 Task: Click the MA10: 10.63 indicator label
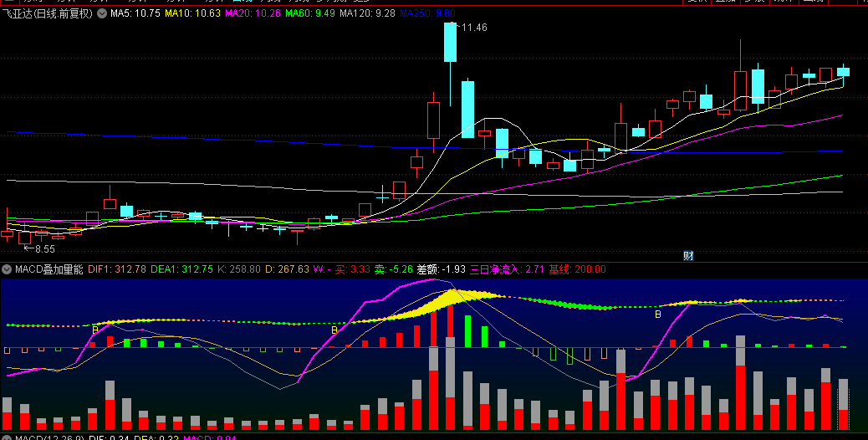click(192, 13)
